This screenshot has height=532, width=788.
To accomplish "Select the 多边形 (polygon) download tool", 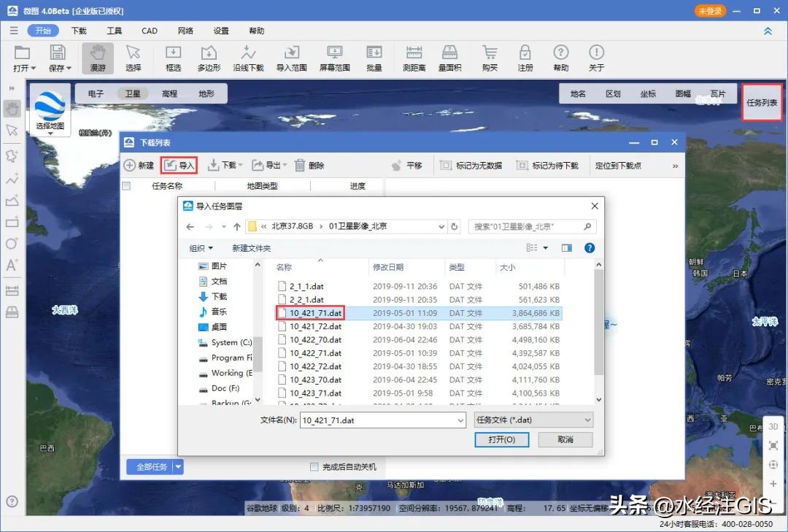I will point(209,58).
